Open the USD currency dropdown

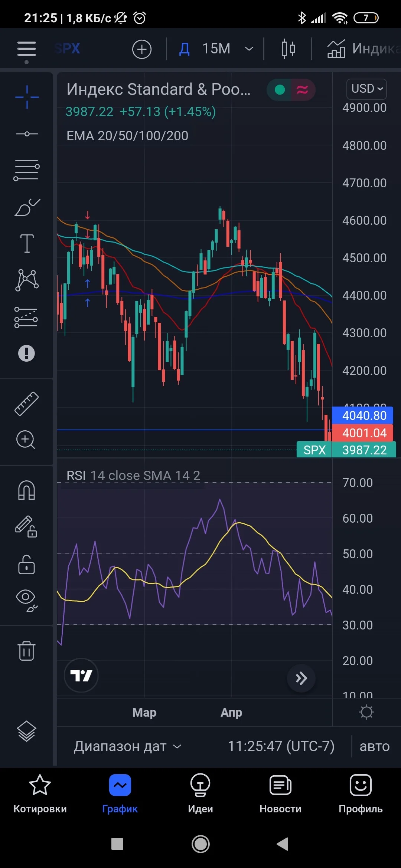coord(367,89)
